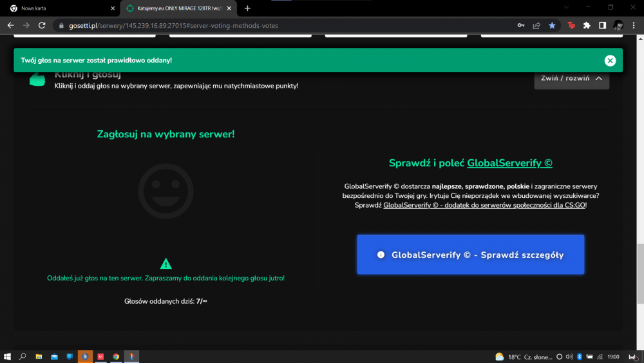644x363 pixels.
Task: Go forward in browser history
Action: (x=26, y=26)
